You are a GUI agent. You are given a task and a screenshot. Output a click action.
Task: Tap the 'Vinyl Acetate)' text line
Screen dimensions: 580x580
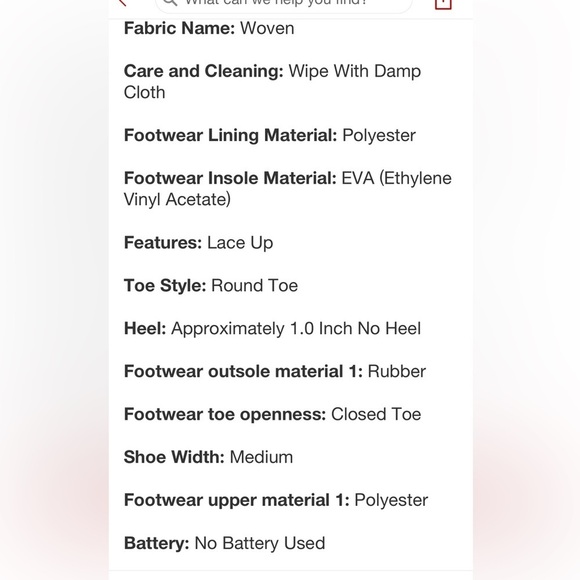[x=177, y=200]
